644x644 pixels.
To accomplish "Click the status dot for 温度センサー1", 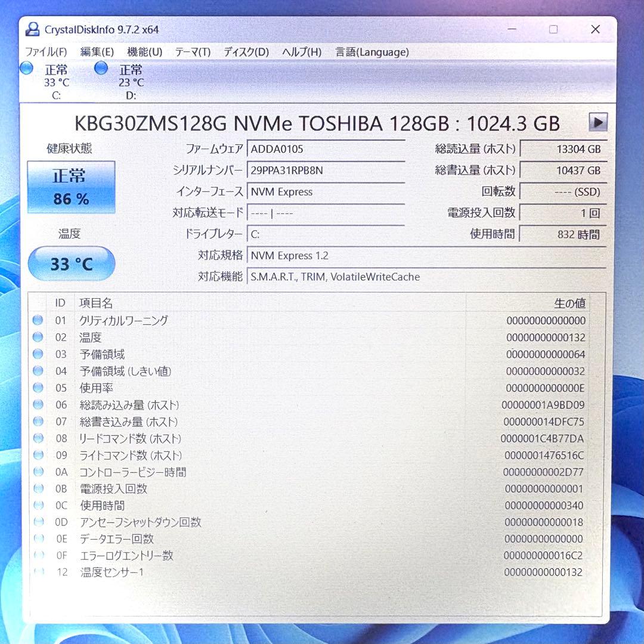I will click(x=37, y=572).
